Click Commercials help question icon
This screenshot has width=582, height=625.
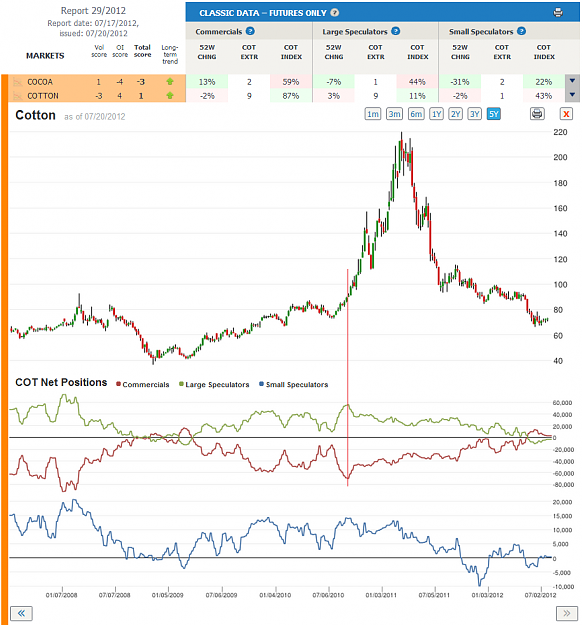tap(250, 31)
